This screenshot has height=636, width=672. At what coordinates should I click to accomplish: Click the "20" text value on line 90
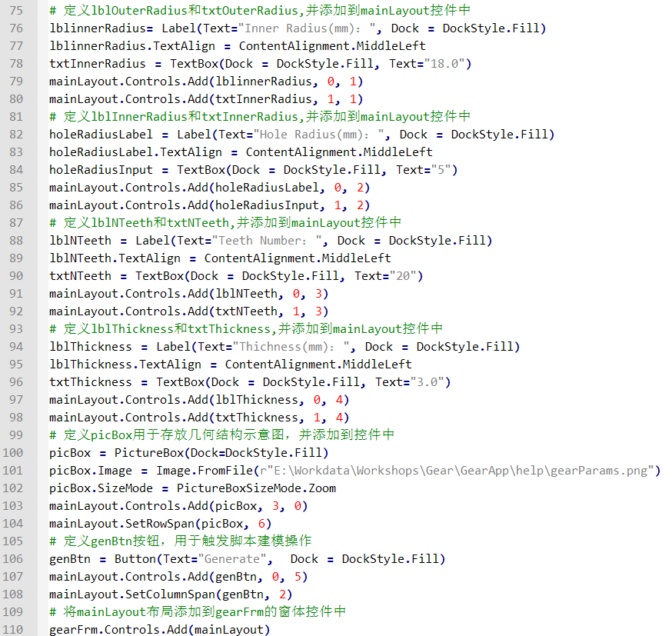coord(403,276)
